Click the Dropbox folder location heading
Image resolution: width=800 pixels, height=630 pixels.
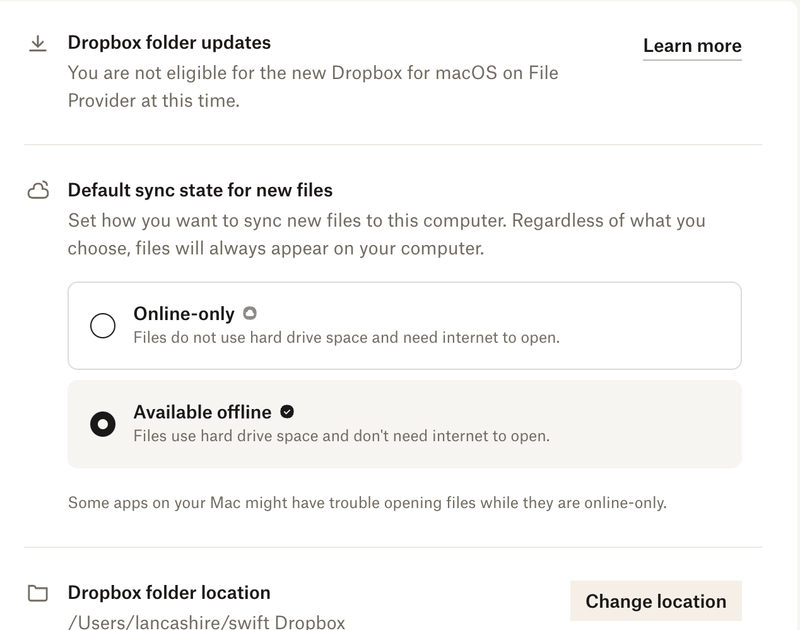tap(169, 592)
